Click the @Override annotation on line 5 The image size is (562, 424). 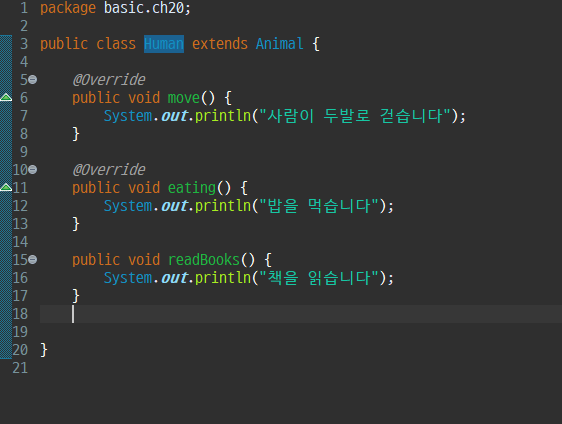(109, 80)
